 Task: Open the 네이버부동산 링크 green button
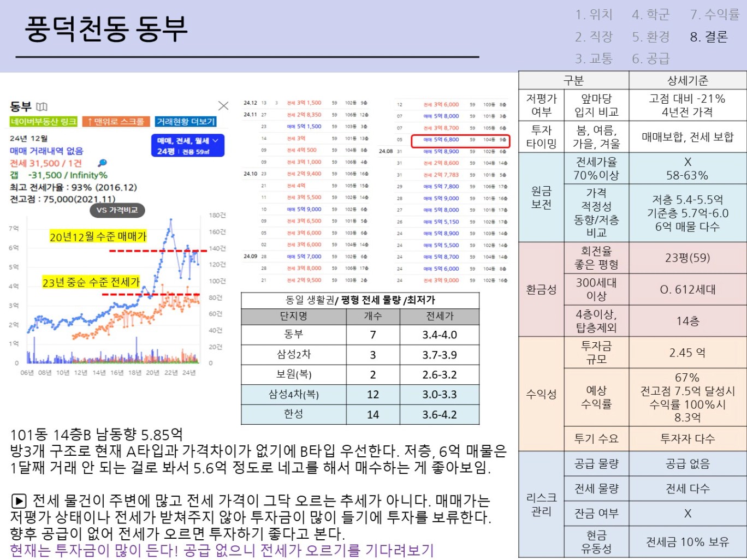point(43,121)
